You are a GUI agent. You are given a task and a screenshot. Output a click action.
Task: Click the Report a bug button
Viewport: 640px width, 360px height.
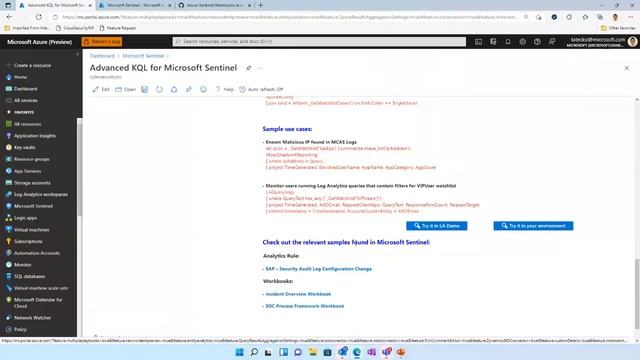(x=102, y=42)
